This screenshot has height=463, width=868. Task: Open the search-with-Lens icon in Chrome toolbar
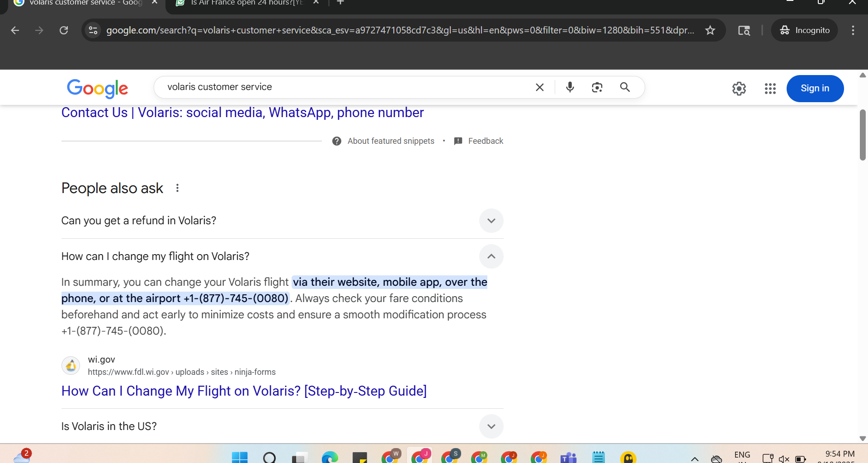(744, 30)
